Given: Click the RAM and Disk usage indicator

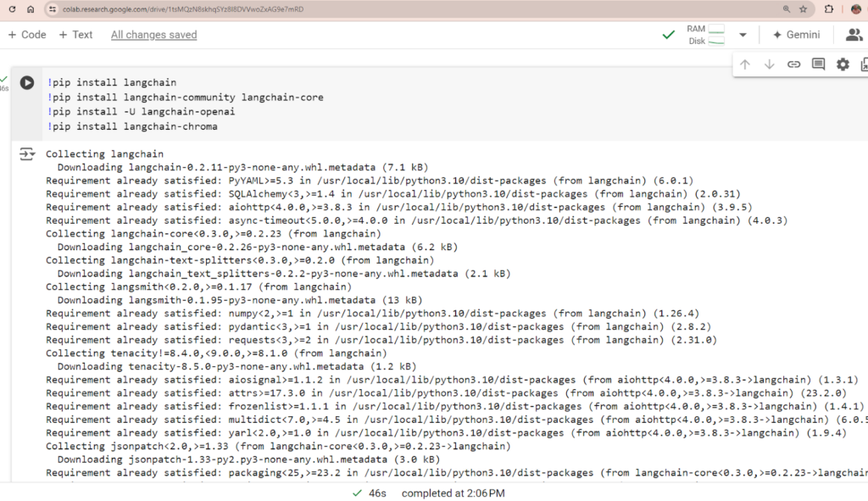Looking at the screenshot, I should click(x=706, y=35).
